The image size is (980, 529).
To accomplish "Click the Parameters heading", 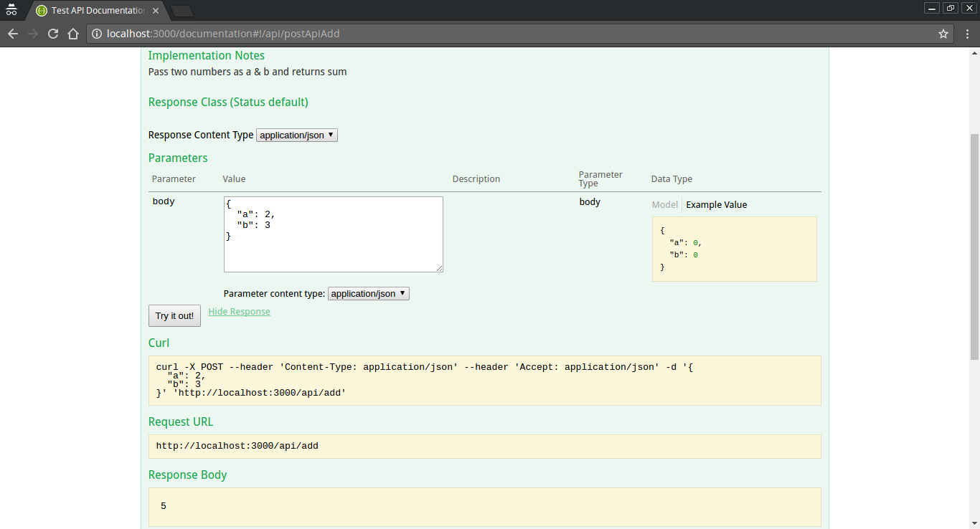I will pos(178,158).
